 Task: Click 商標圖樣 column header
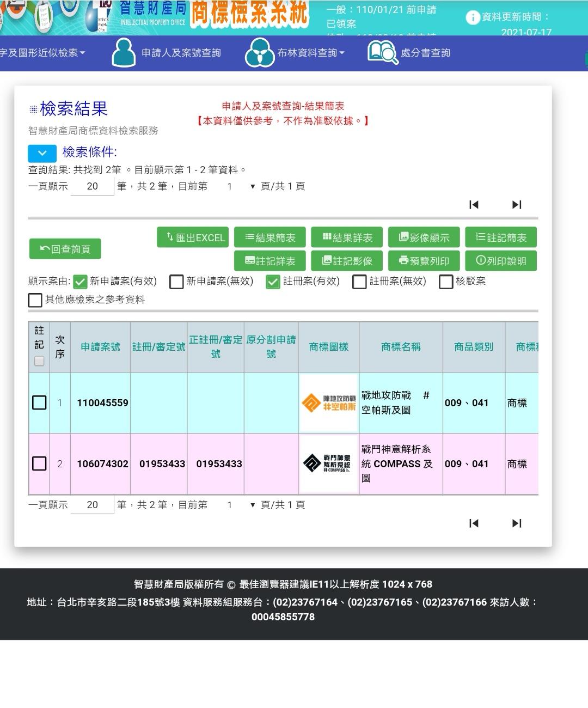(329, 347)
